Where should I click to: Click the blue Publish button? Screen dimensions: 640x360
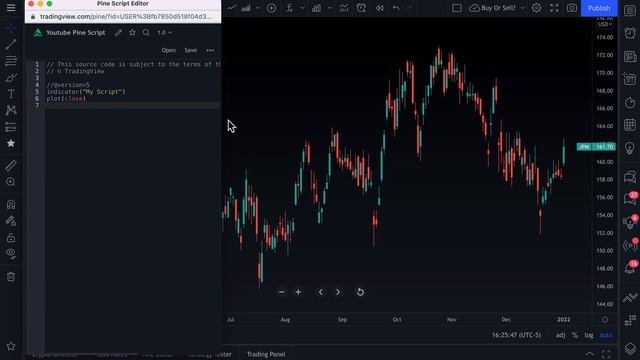pos(599,8)
